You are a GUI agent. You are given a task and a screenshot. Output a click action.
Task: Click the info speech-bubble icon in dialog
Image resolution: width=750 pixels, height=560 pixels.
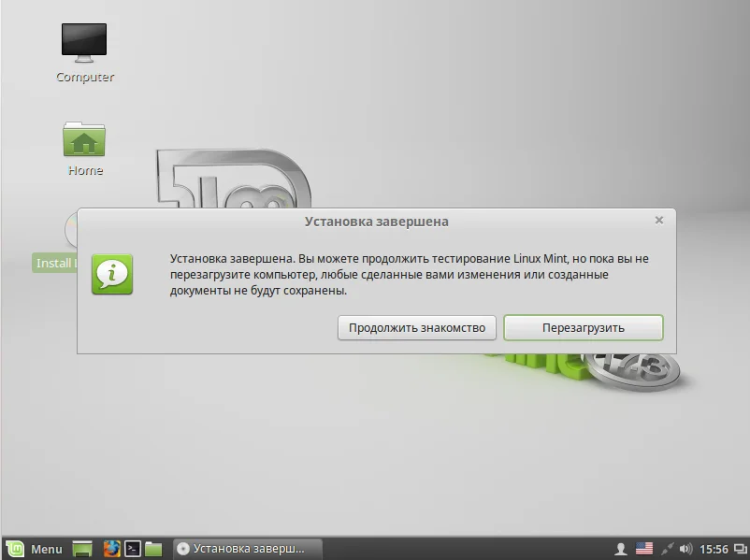coord(112,274)
